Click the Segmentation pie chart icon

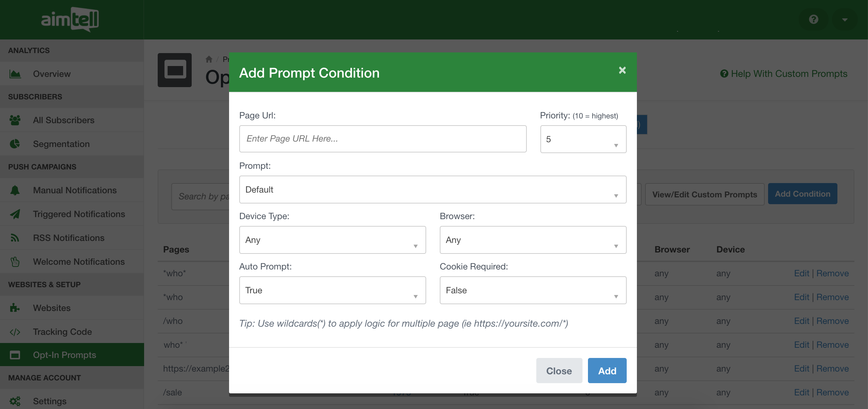tap(15, 144)
